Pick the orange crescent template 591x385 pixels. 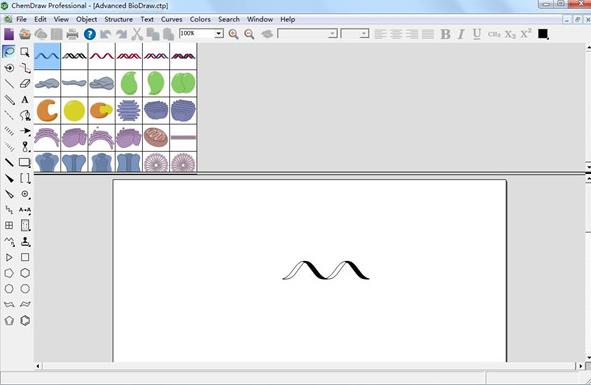pyautogui.click(x=47, y=110)
